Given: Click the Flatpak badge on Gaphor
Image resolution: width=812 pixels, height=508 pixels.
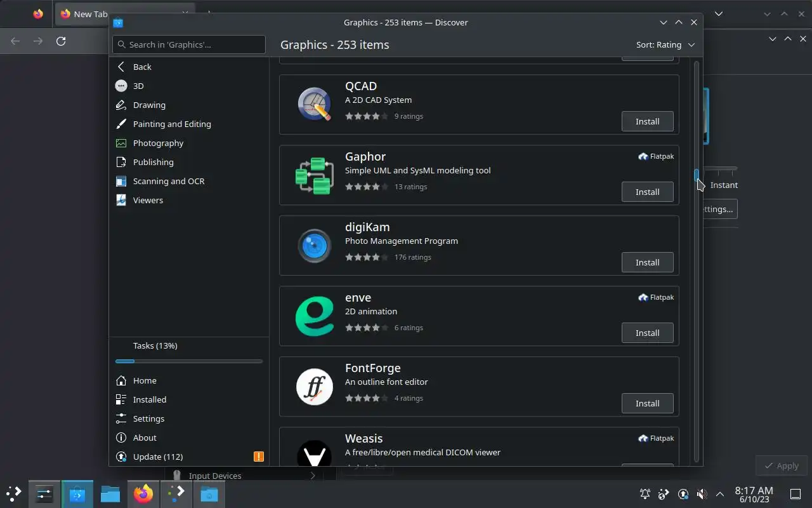Looking at the screenshot, I should tap(656, 156).
